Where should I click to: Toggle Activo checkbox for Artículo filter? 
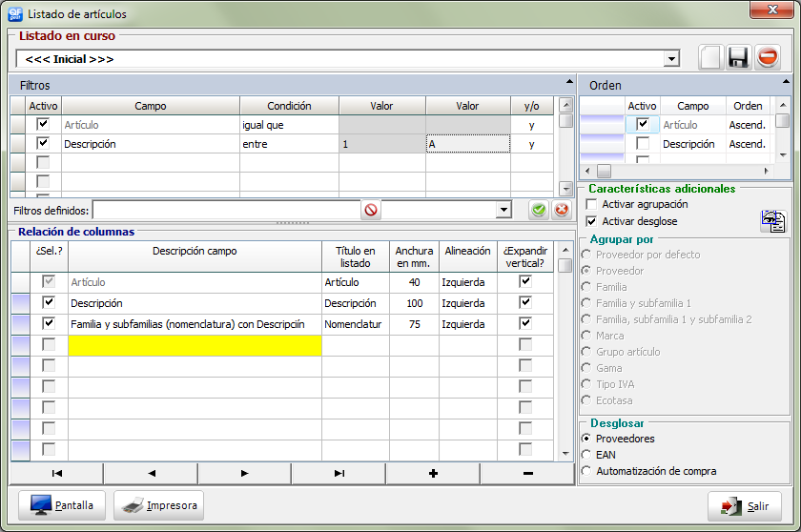pyautogui.click(x=43, y=124)
